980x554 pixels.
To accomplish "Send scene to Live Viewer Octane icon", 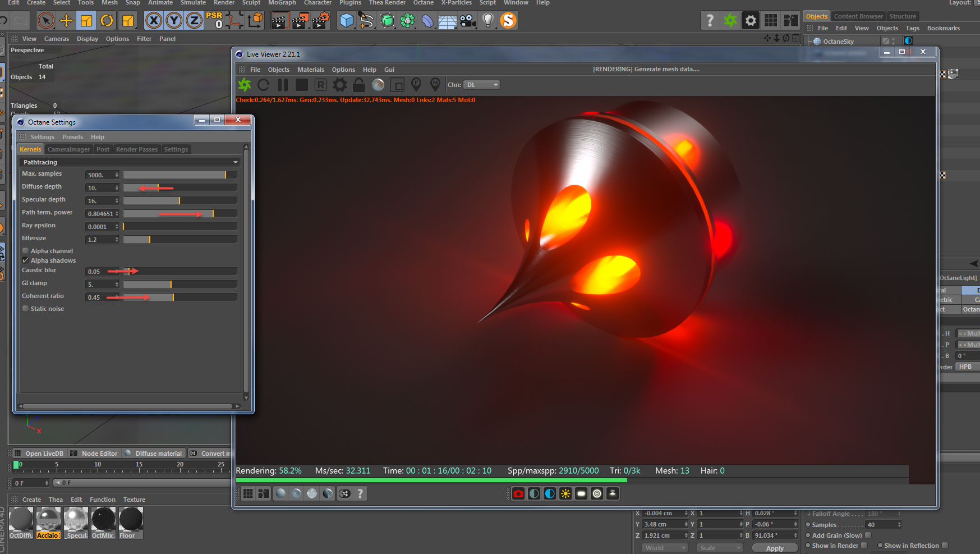I will pos(245,85).
